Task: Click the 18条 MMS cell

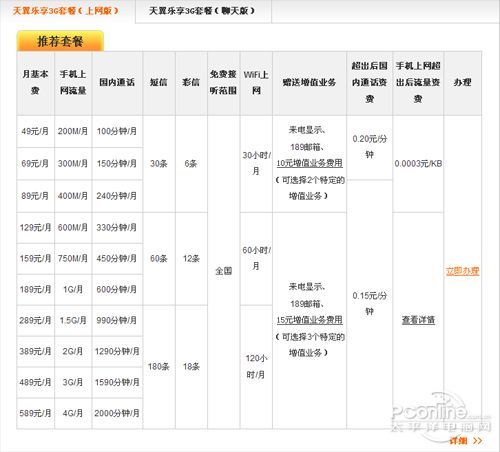Action: pyautogui.click(x=191, y=367)
